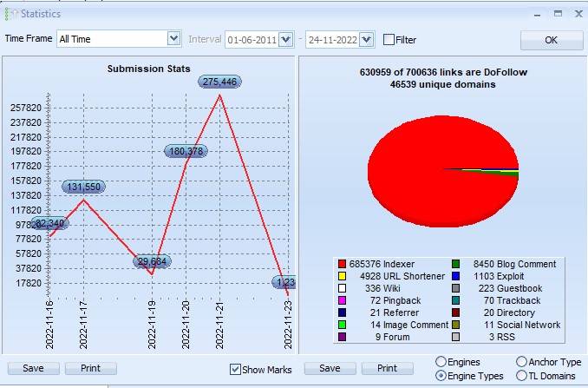Open the Time Frame dropdown
The height and width of the screenshot is (388, 588).
point(173,39)
